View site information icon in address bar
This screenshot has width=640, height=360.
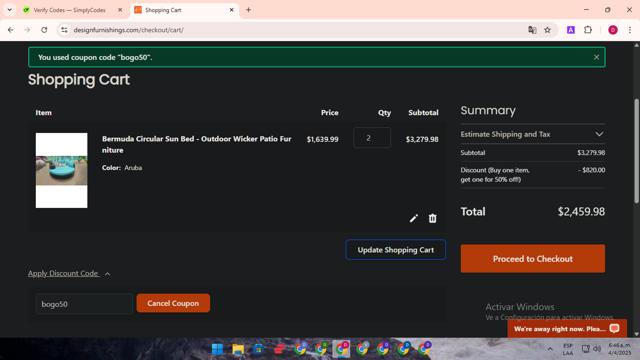coord(64,30)
